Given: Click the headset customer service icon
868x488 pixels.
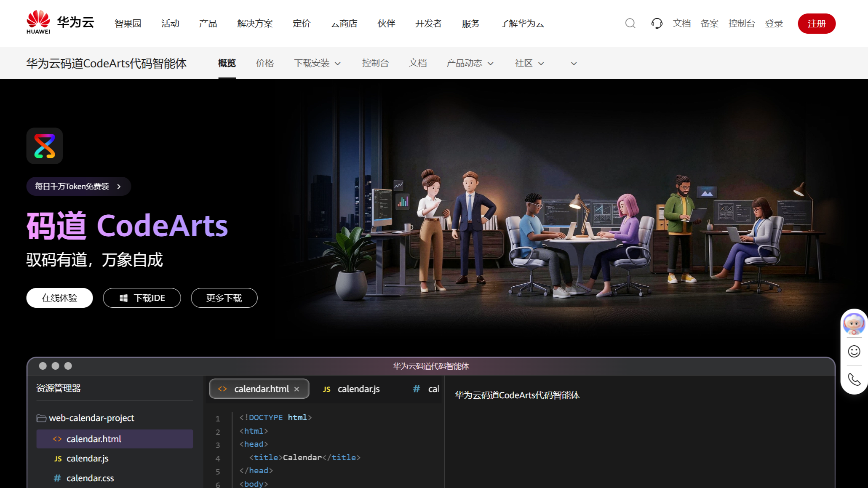Looking at the screenshot, I should point(657,23).
